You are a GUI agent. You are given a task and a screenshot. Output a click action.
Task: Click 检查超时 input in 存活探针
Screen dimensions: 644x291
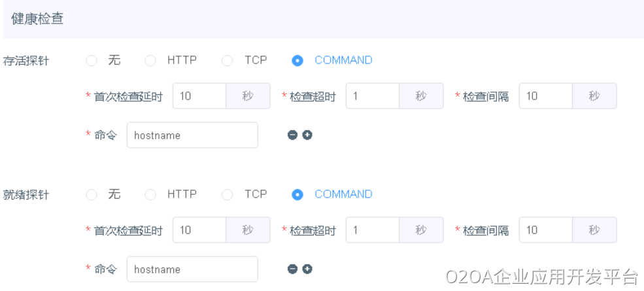click(372, 96)
